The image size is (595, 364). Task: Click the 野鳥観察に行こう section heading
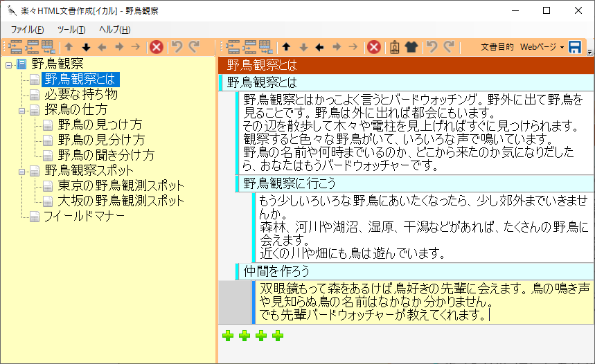point(289,183)
